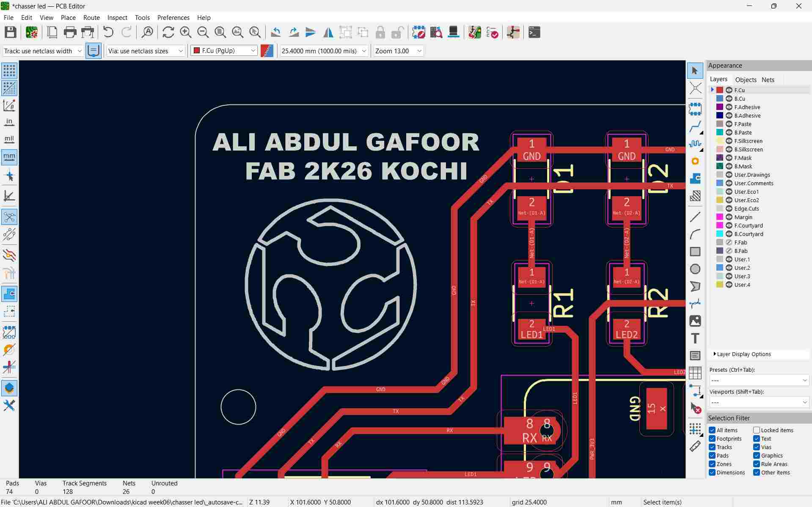Viewport: 812px width, 507px height.
Task: Toggle F.Cu layer visibility eye
Action: click(x=729, y=90)
